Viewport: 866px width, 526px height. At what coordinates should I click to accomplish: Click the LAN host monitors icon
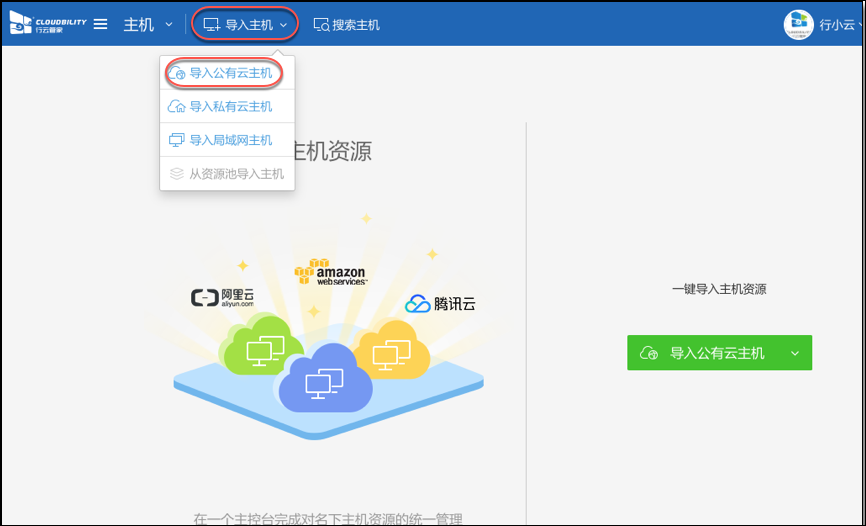[176, 140]
